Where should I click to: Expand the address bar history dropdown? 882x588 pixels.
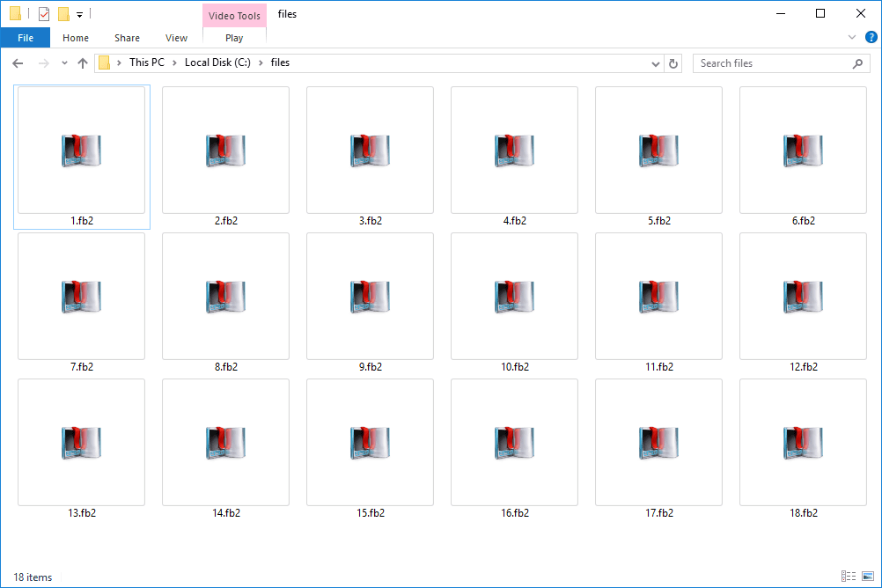[x=656, y=63]
